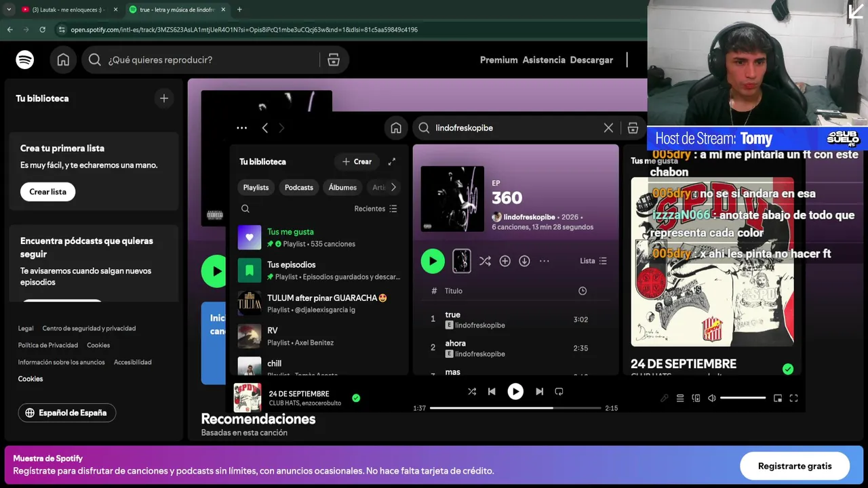Open Descargar link in top bar
Image resolution: width=868 pixels, height=488 pixels.
click(591, 60)
